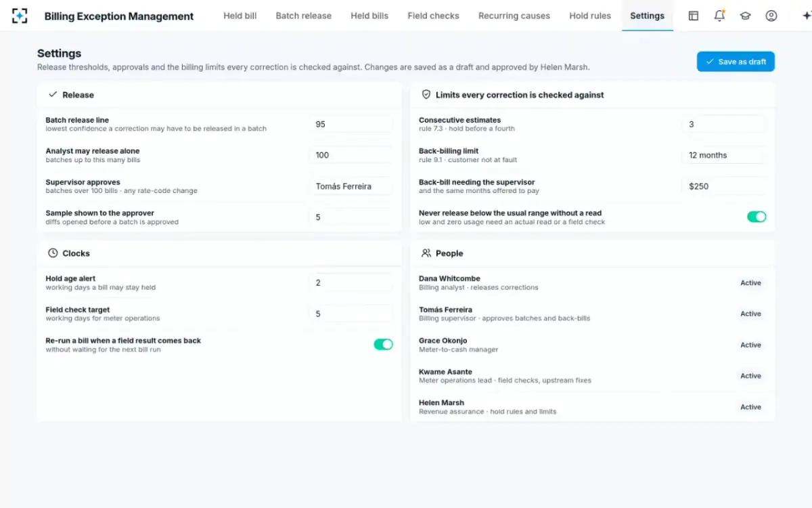Click the Field check target input
Image resolution: width=812 pixels, height=508 pixels.
tap(351, 314)
